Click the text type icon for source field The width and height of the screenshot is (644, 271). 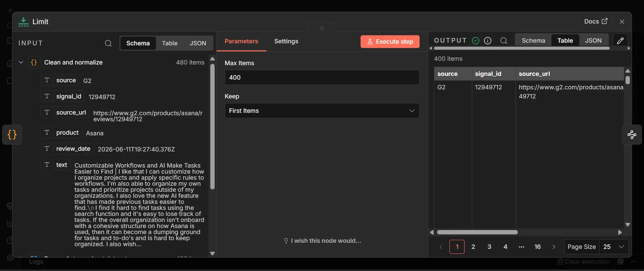[x=47, y=80]
